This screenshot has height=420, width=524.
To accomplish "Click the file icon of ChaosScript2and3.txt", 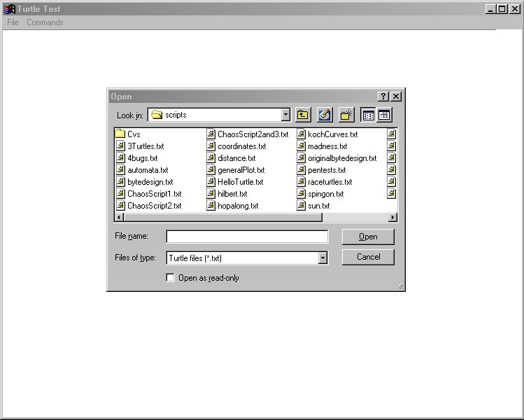I will 211,134.
